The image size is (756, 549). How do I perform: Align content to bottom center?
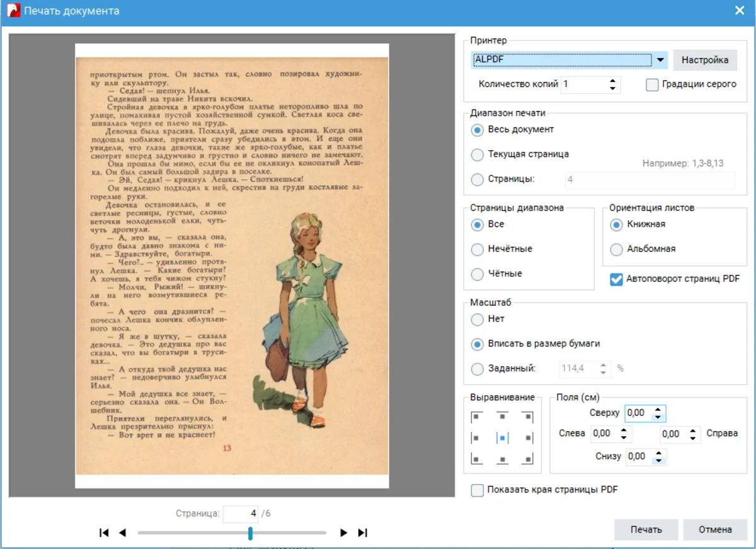502,459
